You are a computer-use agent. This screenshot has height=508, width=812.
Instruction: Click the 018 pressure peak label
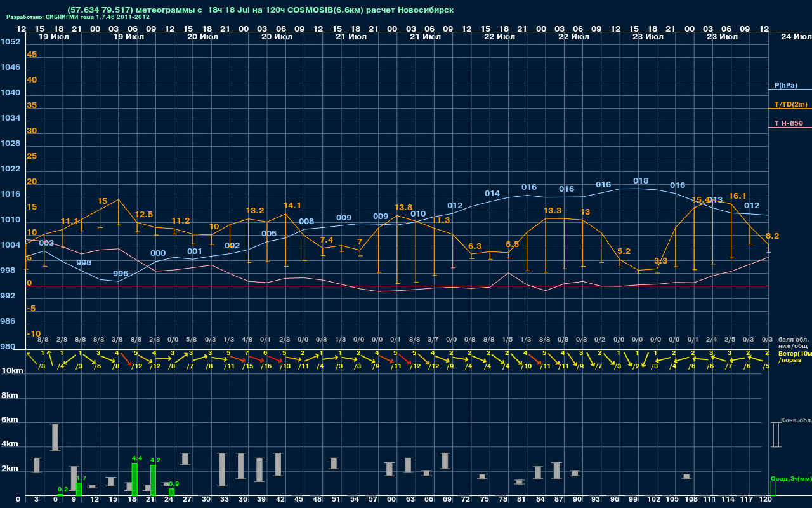point(641,180)
